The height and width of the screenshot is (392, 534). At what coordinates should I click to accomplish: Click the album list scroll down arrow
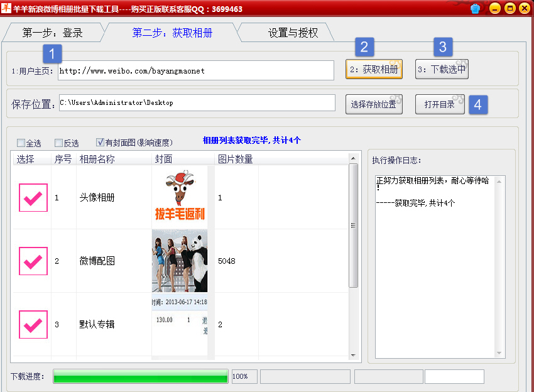click(353, 356)
